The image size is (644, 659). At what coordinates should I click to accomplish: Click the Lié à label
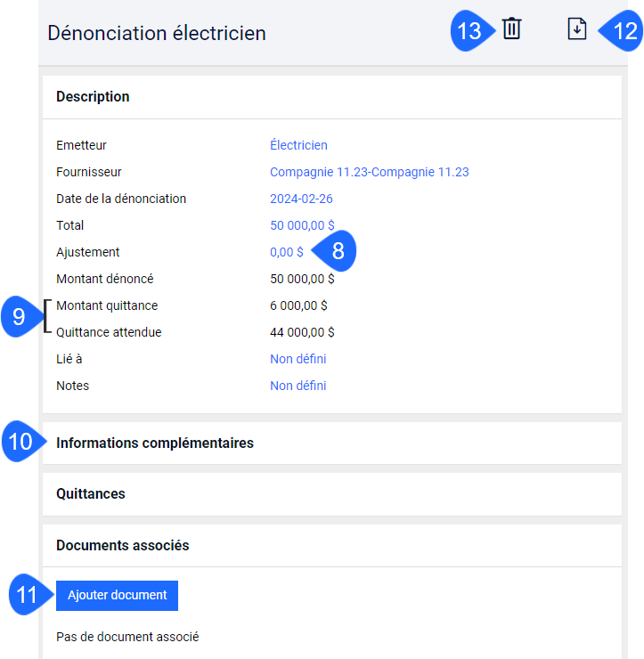(69, 359)
